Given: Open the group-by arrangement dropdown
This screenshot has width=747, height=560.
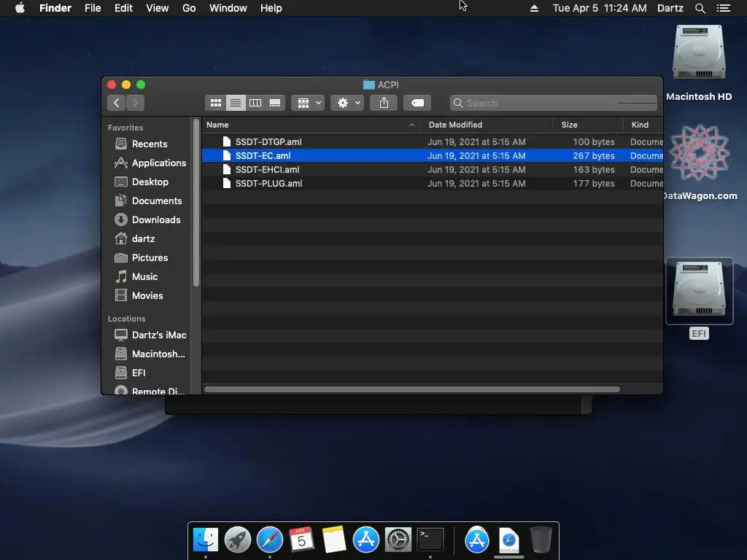Looking at the screenshot, I should (309, 103).
